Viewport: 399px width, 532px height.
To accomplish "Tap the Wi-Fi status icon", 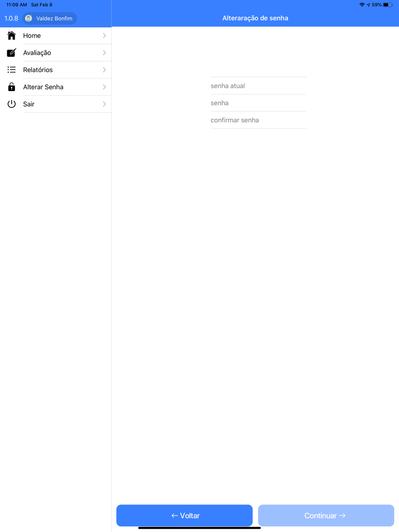I will (362, 5).
